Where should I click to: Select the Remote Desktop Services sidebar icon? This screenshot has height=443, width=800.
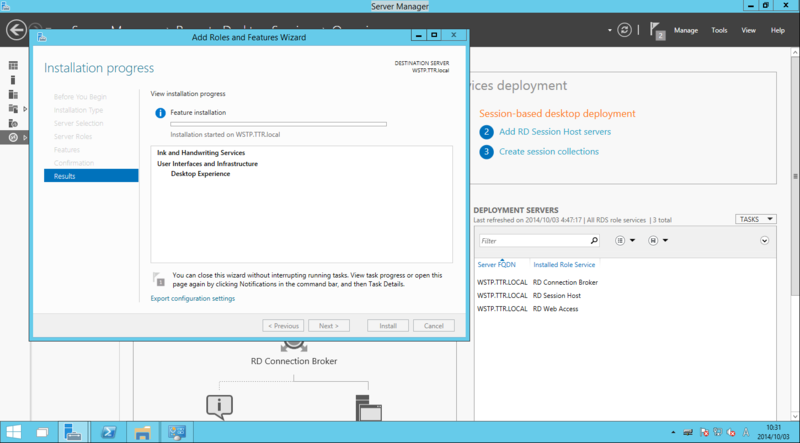[13, 137]
